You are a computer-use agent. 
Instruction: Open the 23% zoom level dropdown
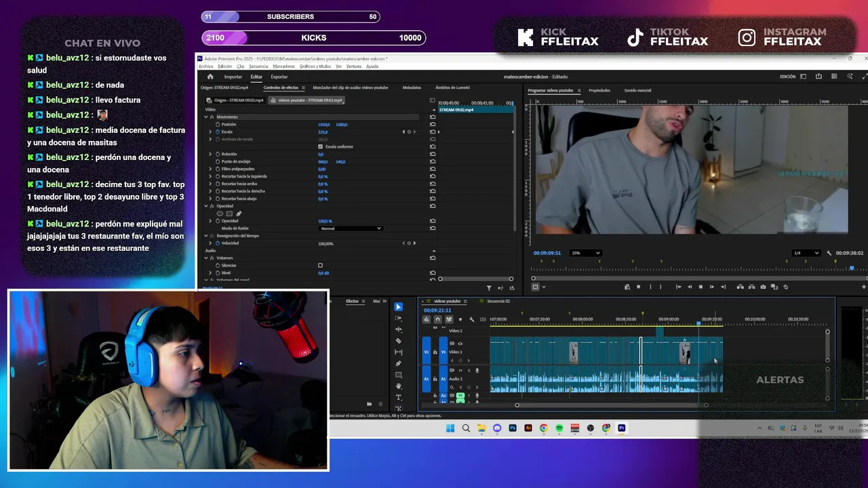[x=586, y=253]
